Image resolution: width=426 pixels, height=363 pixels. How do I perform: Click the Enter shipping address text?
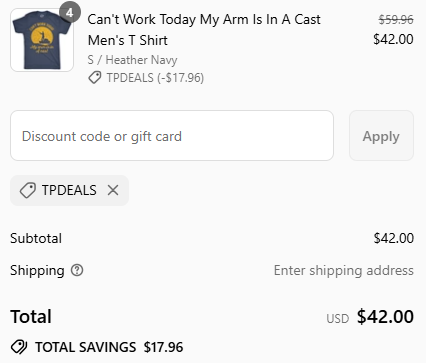[x=344, y=270]
